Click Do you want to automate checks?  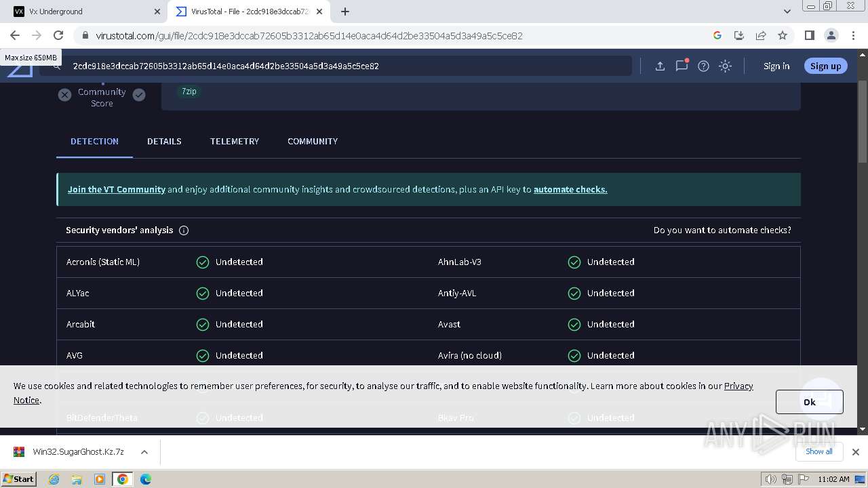[722, 230]
